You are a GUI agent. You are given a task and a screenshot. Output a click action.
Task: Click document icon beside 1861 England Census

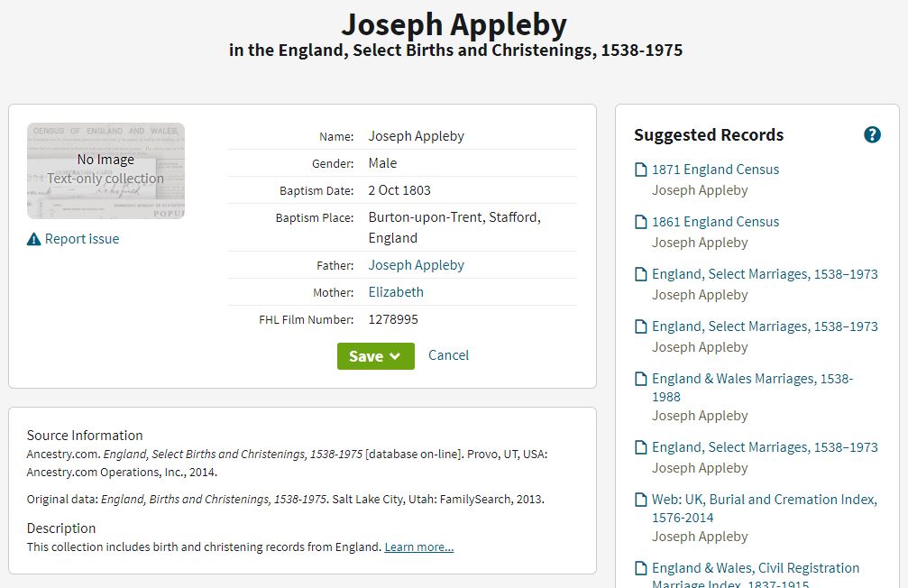click(x=641, y=222)
